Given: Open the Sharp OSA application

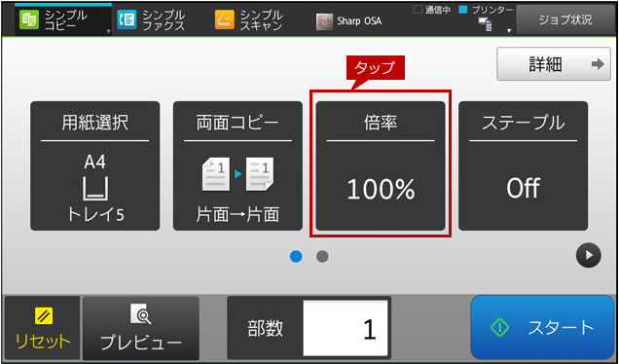Looking at the screenshot, I should point(349,20).
